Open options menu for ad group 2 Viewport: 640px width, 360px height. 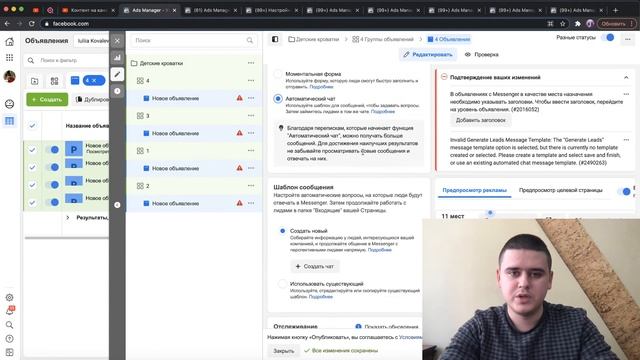[x=251, y=186]
